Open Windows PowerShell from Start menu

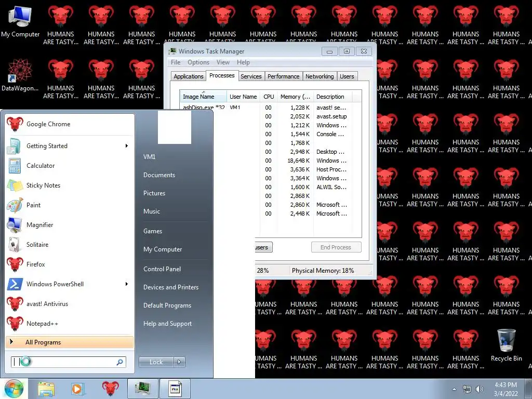click(70, 284)
